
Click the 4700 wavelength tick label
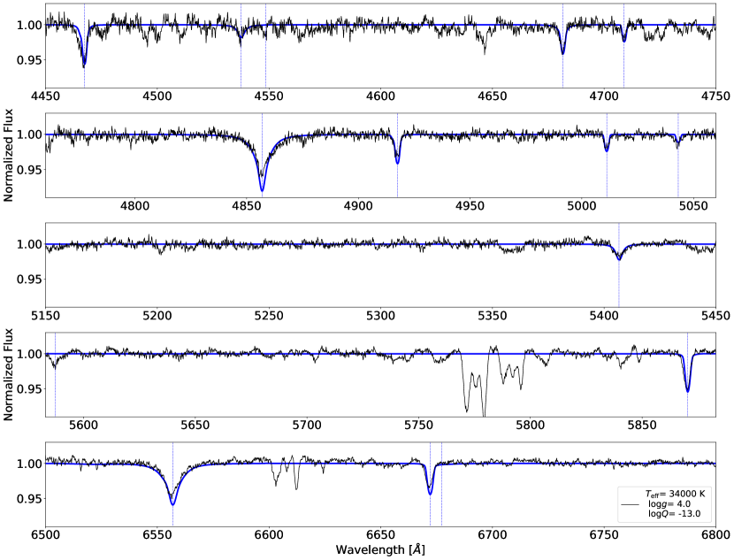[604, 96]
